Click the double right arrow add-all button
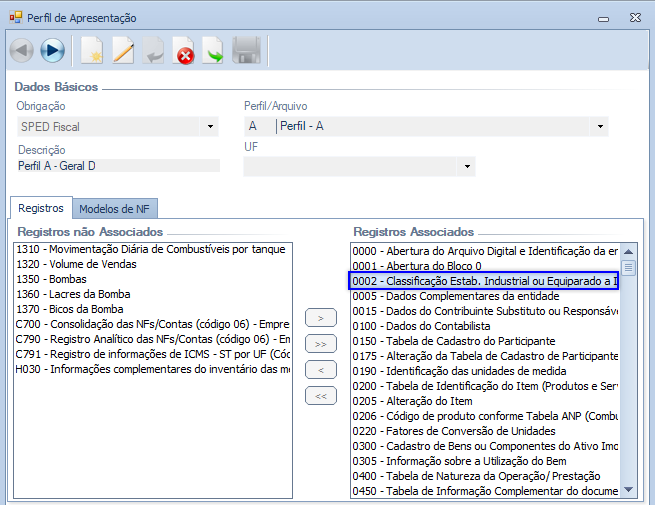This screenshot has width=655, height=505. pyautogui.click(x=320, y=344)
